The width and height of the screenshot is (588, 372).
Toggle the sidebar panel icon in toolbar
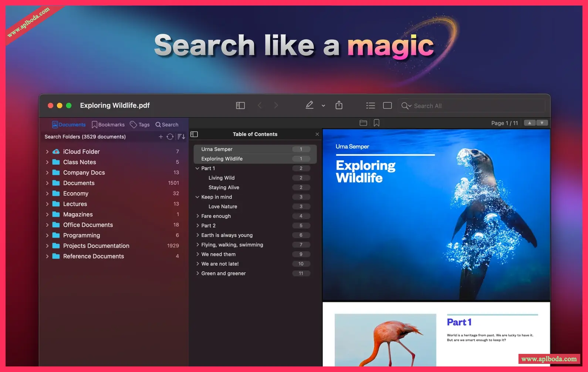240,105
